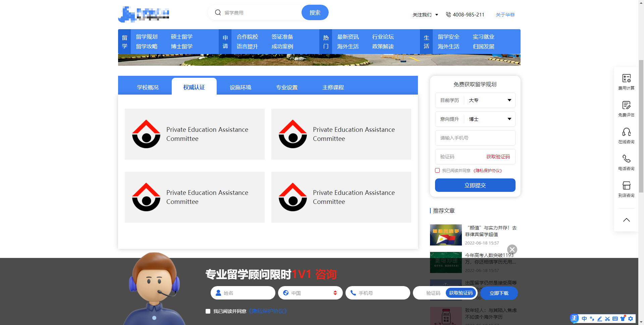Click the 搜索 search button

(315, 12)
